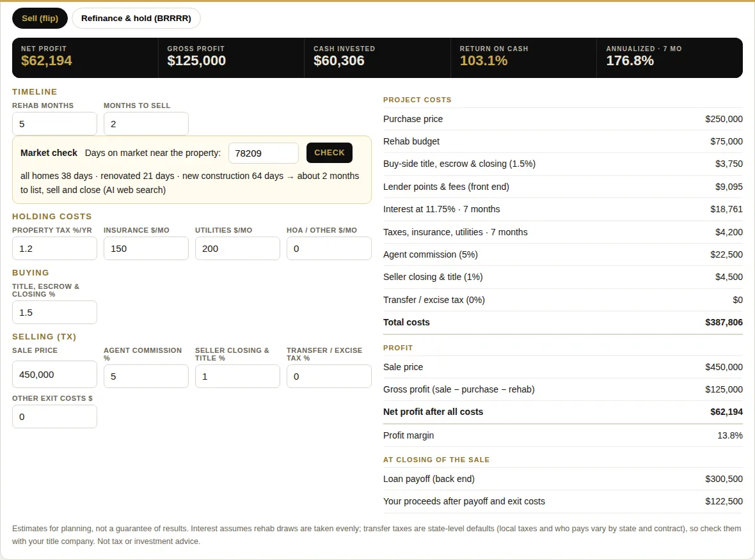Click the Annualized value 176.8%
This screenshot has width=755, height=560.
point(630,61)
